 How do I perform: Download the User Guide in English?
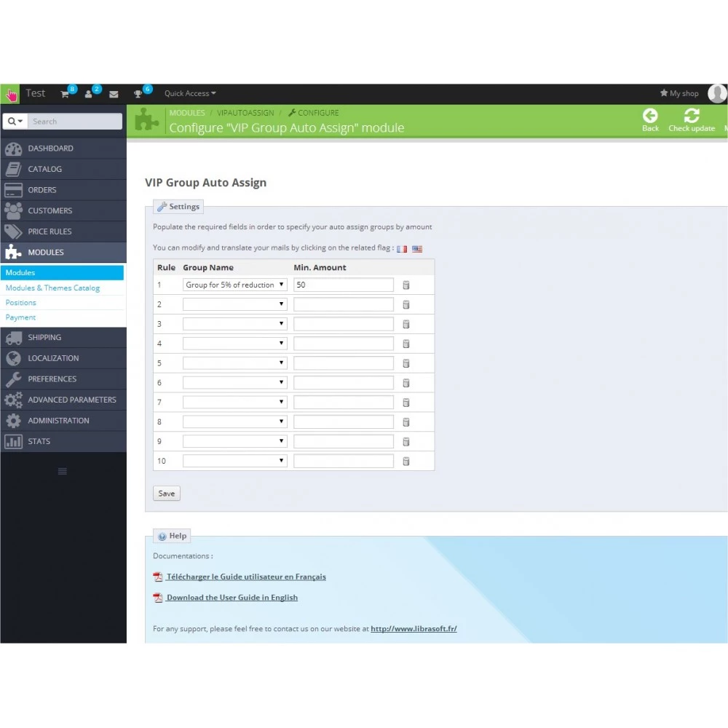click(x=232, y=598)
